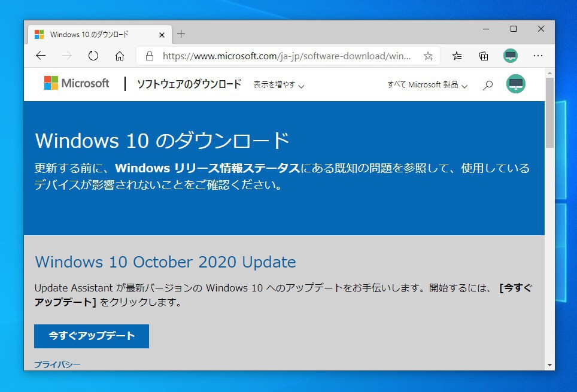
Task: Click the scrollbar down arrow
Action: pyautogui.click(x=550, y=365)
